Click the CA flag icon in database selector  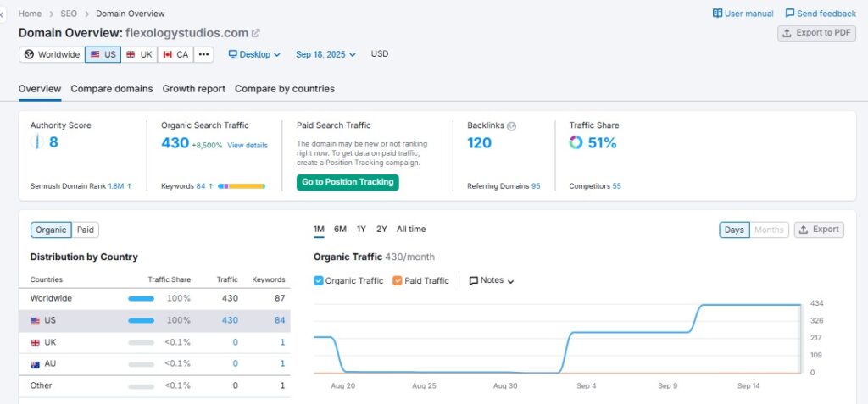pyautogui.click(x=167, y=54)
